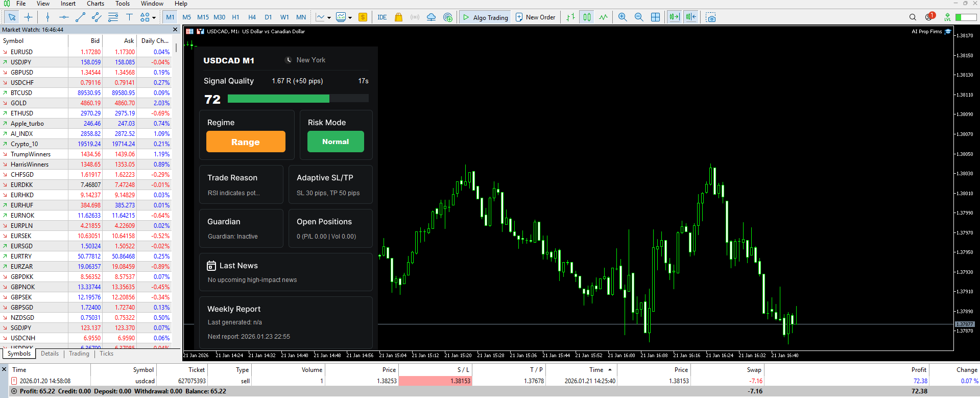Take a chart screenshot with camera icon
Screen dimensions: 980x398
[x=710, y=17]
